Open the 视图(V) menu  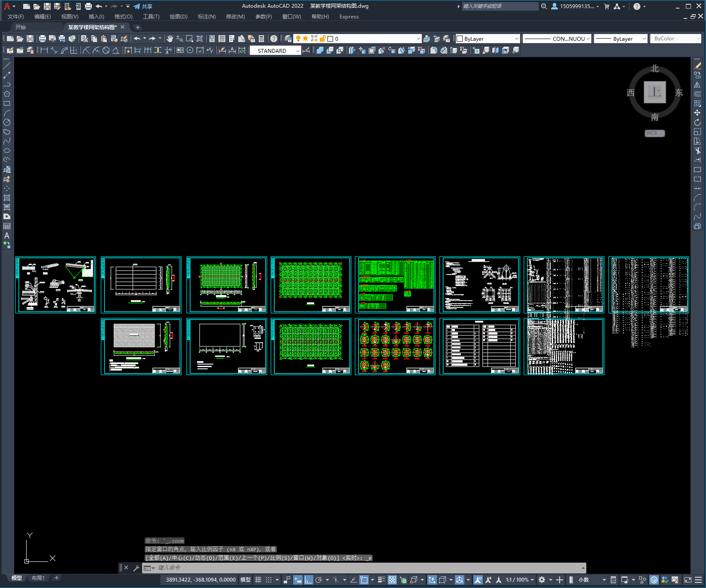point(70,17)
